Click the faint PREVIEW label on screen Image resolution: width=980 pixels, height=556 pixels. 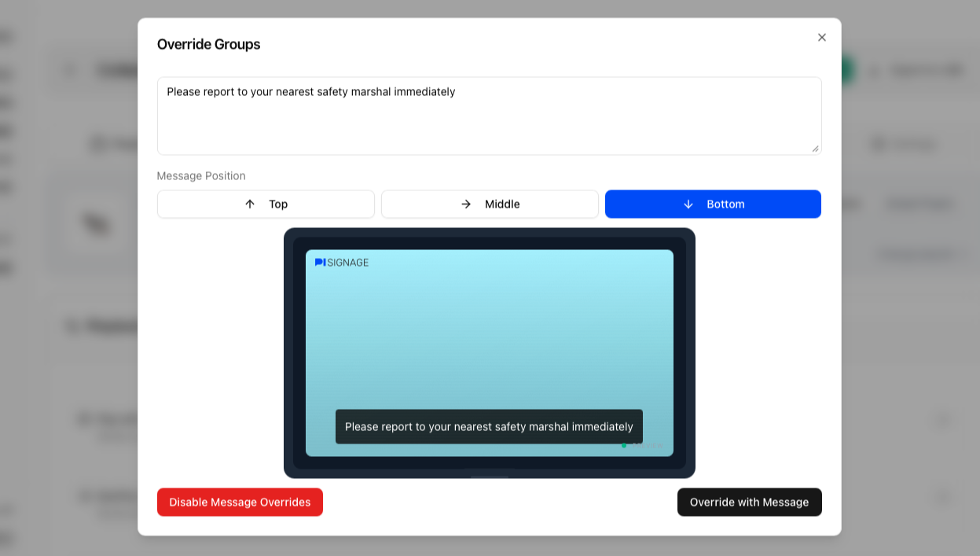point(648,446)
